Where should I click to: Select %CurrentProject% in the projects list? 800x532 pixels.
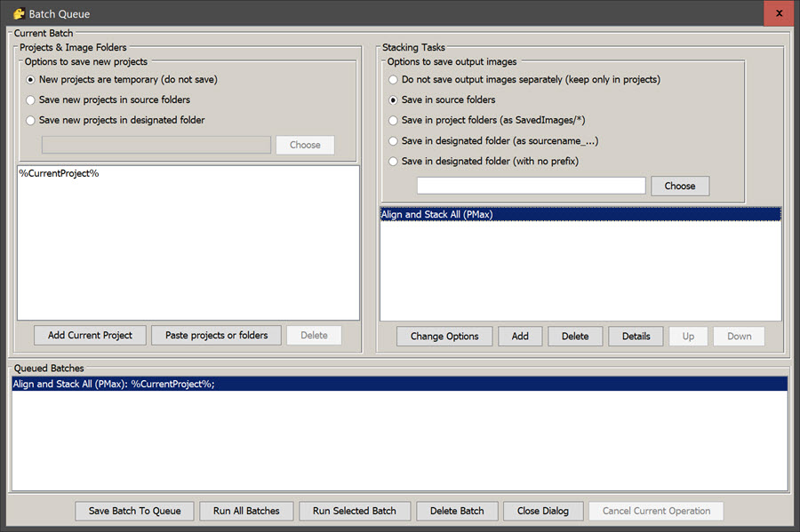coord(59,174)
